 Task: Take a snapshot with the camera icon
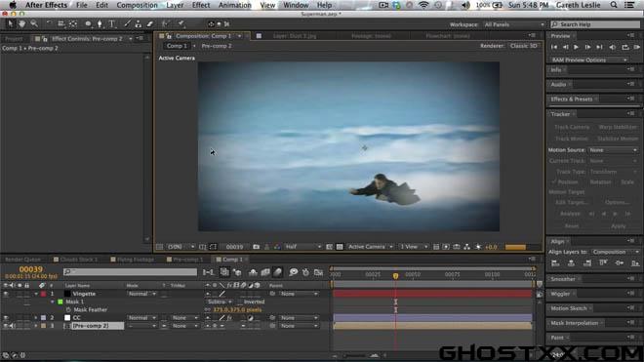(256, 247)
